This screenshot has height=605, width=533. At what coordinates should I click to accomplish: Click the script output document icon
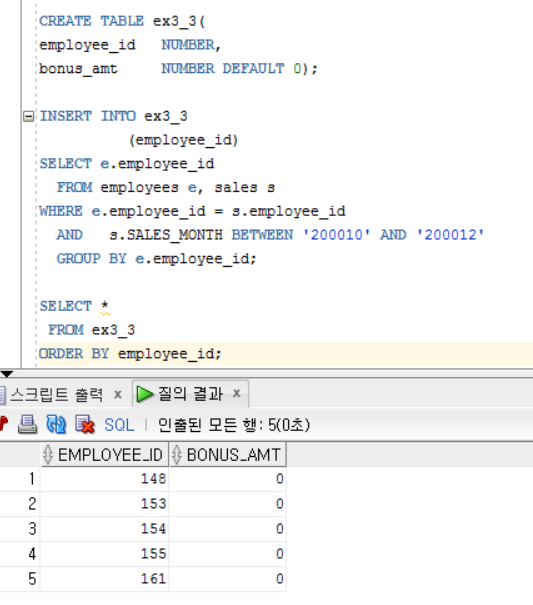2,395
